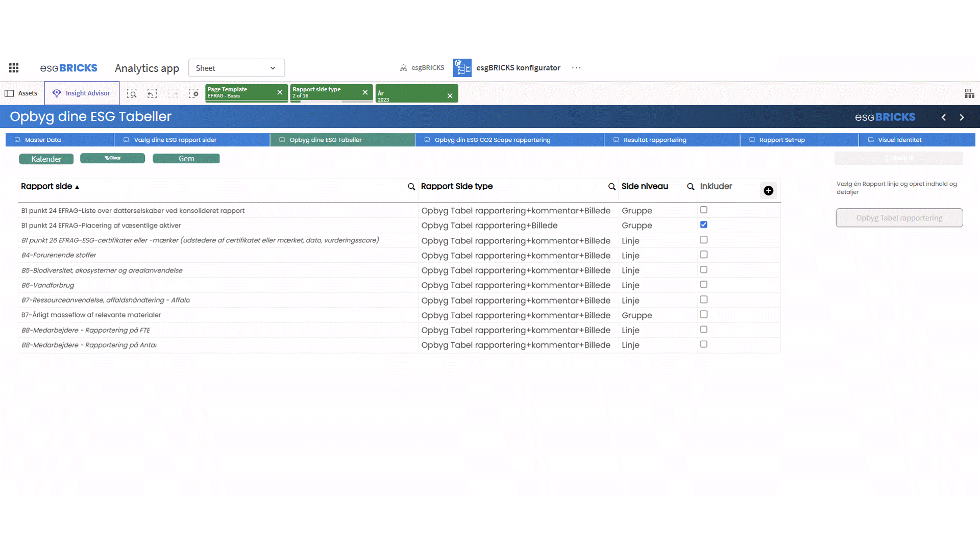
Task: Toggle the Assets panel
Action: click(21, 93)
